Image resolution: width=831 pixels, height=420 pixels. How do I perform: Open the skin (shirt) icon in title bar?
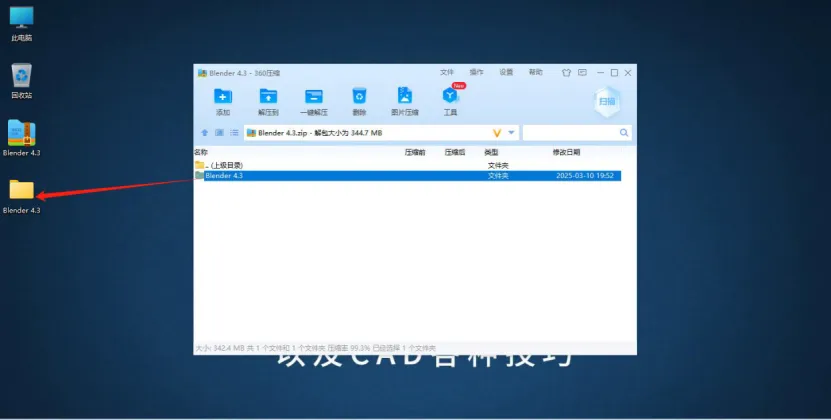(567, 73)
